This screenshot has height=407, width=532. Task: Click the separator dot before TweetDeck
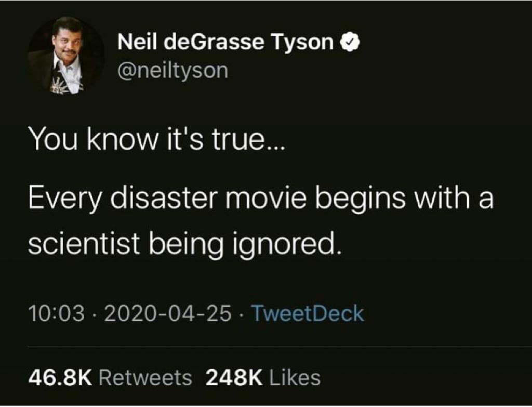point(241,314)
